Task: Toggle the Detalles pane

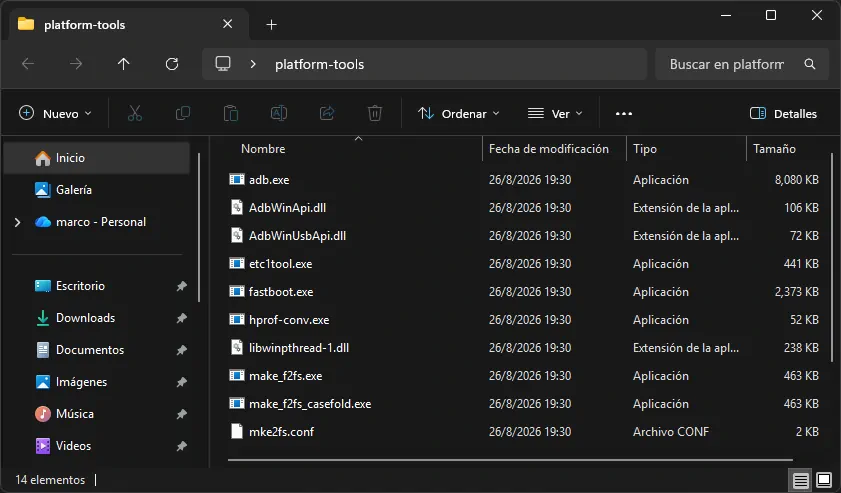Action: 784,114
